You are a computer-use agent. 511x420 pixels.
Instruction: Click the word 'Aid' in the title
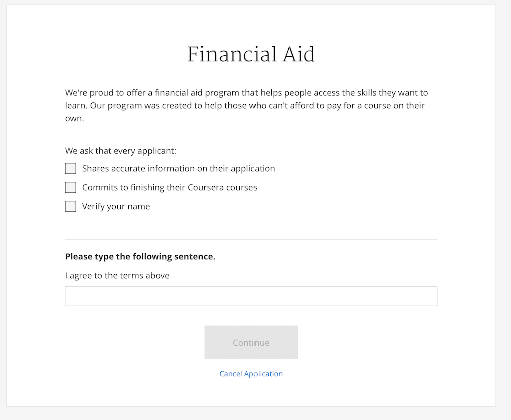pyautogui.click(x=298, y=54)
